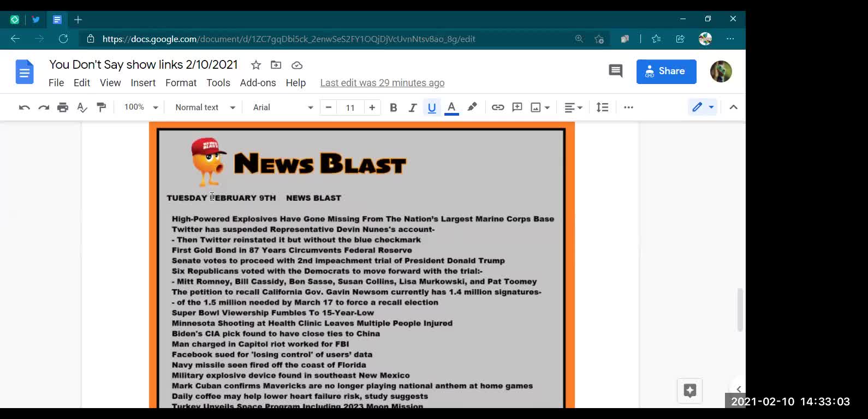
Task: Add a comment from toolbar
Action: click(517, 107)
